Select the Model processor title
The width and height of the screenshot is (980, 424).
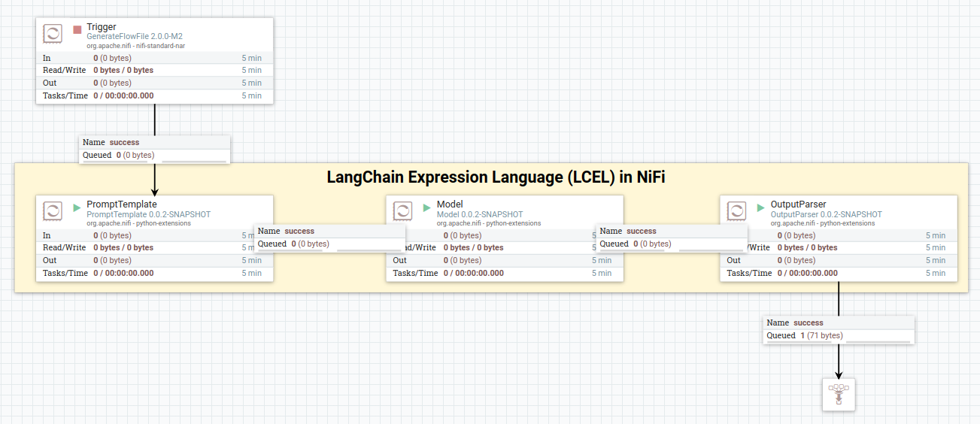click(x=450, y=204)
